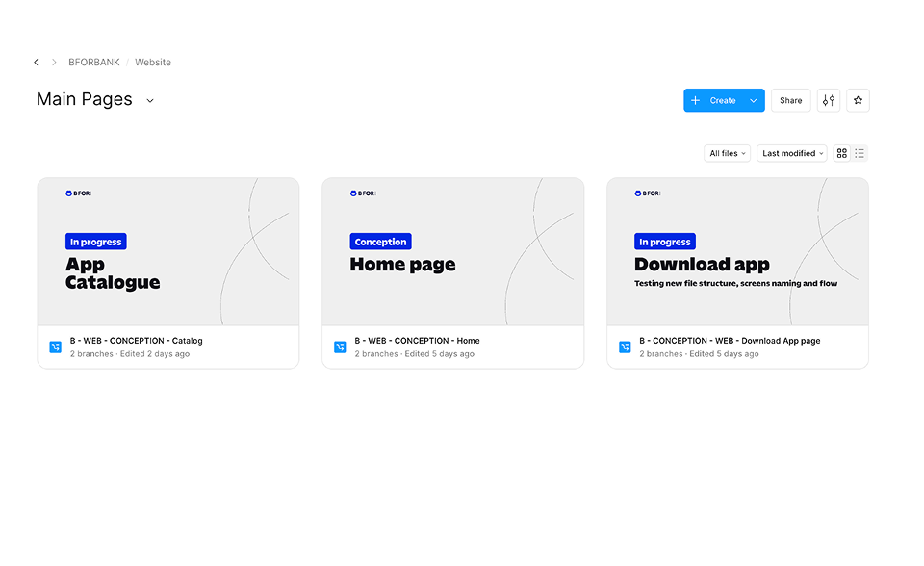Click the Download App page file icon

(x=625, y=347)
